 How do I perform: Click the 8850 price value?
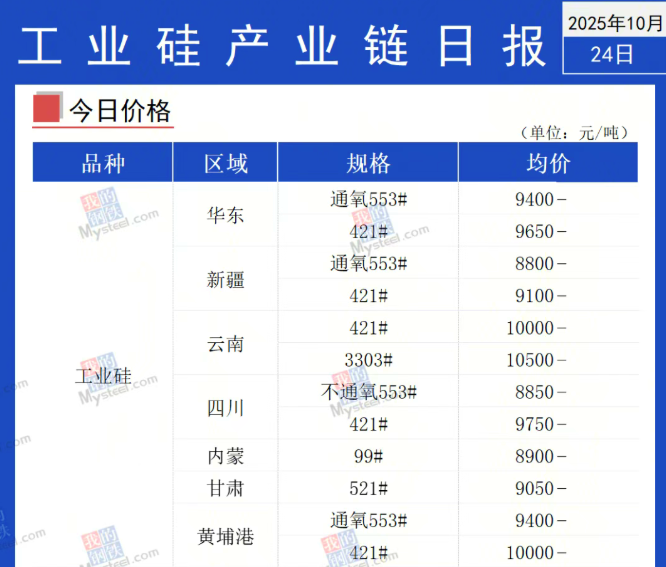click(x=534, y=392)
